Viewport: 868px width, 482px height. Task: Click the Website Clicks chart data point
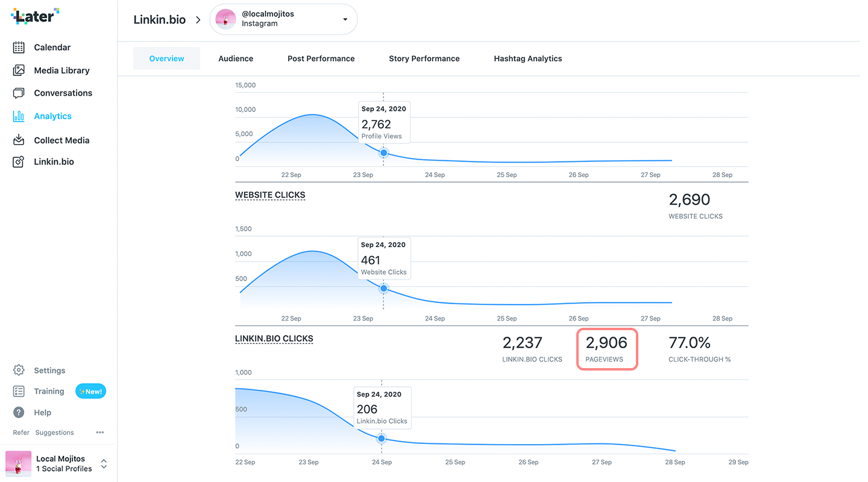(383, 288)
